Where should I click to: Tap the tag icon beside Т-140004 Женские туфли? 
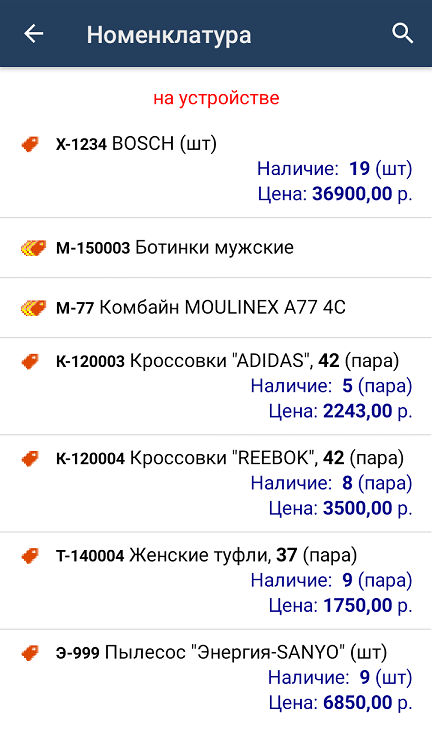tap(31, 556)
